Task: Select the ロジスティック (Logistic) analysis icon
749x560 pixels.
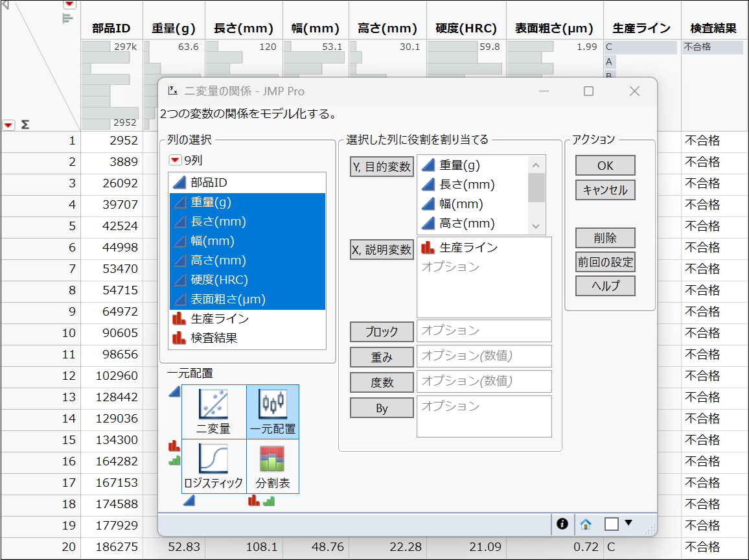Action: pos(214,465)
